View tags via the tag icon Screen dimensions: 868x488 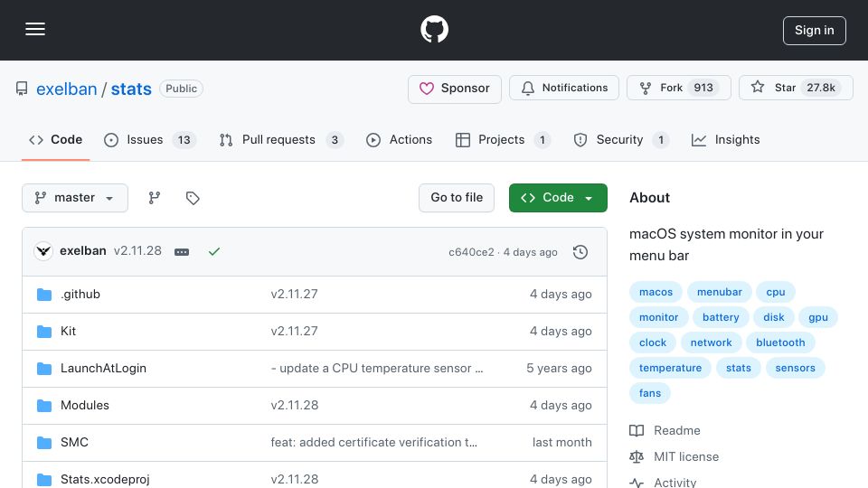click(193, 198)
